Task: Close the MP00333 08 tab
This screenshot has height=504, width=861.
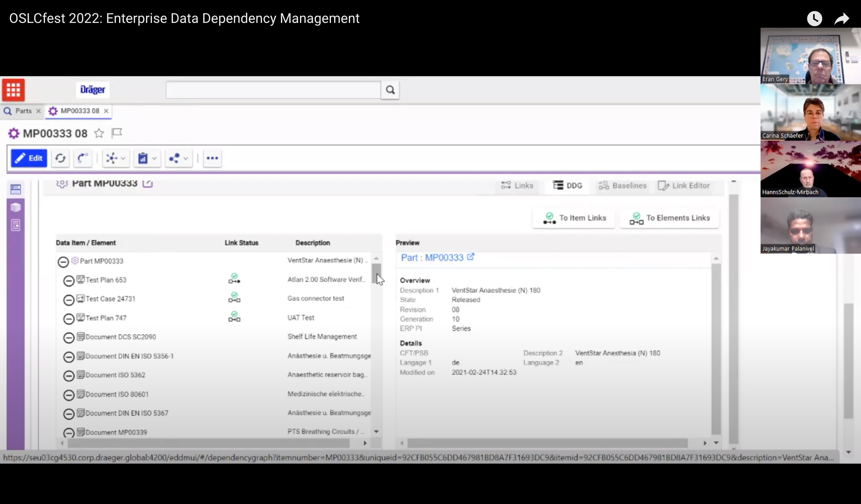Action: tap(106, 111)
